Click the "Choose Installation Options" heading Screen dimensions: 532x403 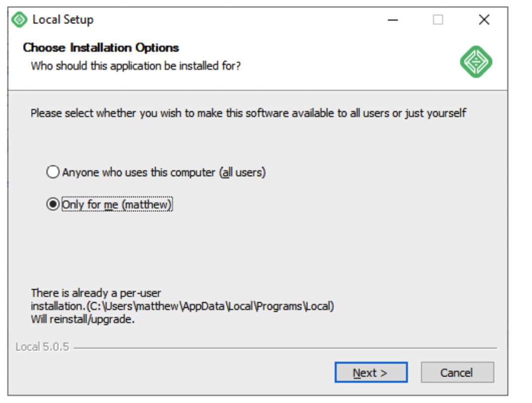tap(101, 48)
